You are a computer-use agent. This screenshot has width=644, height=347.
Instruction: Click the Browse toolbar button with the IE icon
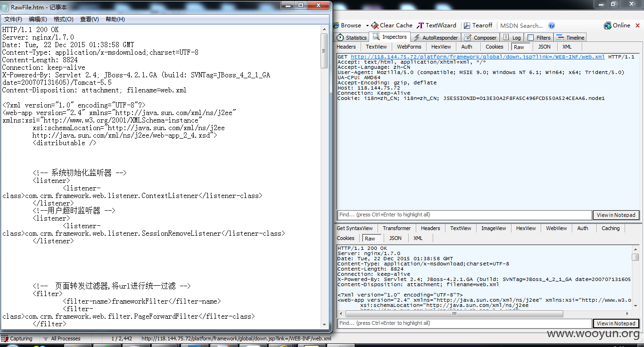coord(347,25)
